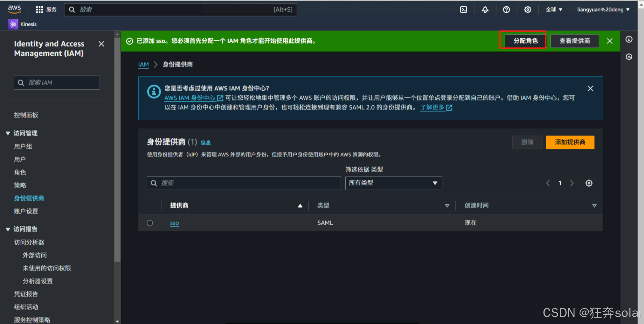The width and height of the screenshot is (644, 324).
Task: Close the IAM 身份中心 info box
Action: 590,88
